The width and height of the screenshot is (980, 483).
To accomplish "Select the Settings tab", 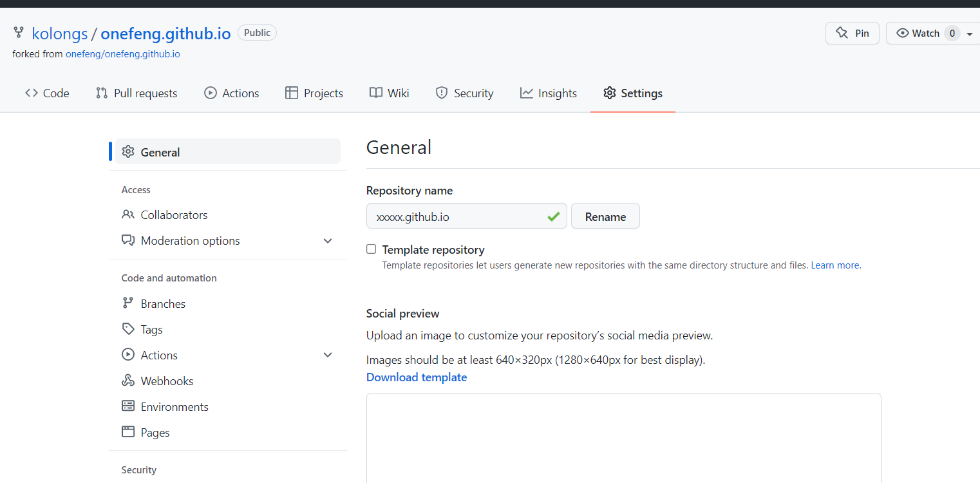I will [633, 93].
